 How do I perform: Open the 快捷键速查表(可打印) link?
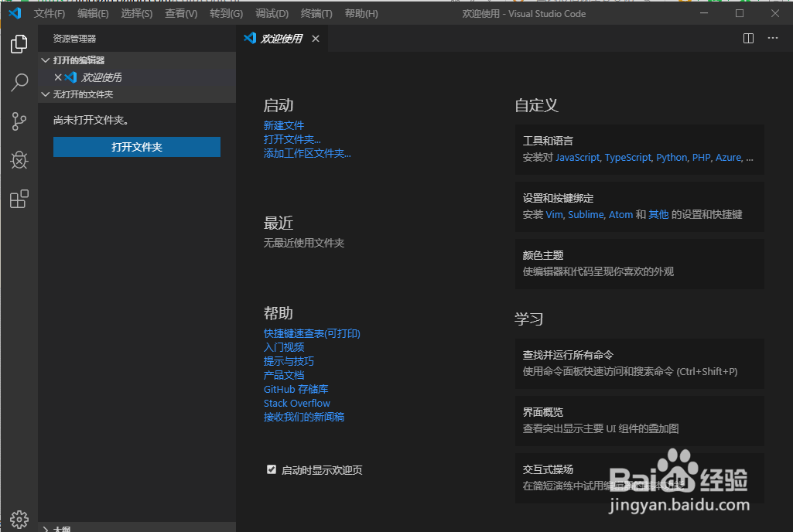[311, 332]
